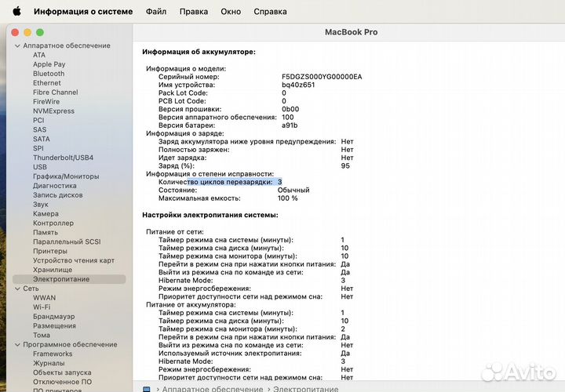
Task: Select Отключенное ПО in the sidebar
Action: click(62, 383)
